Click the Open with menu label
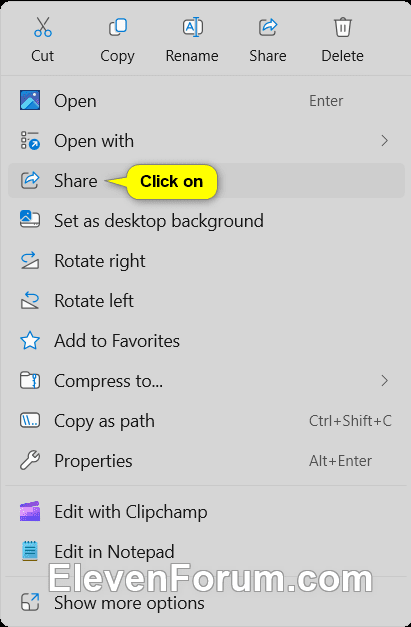 [x=94, y=141]
